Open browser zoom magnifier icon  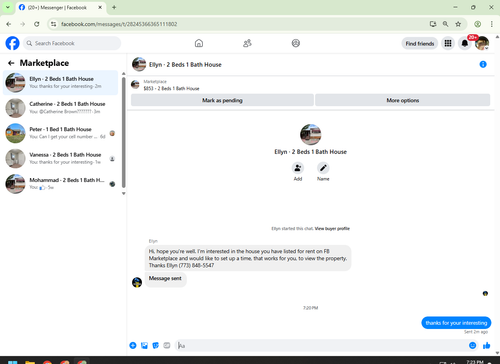445,24
